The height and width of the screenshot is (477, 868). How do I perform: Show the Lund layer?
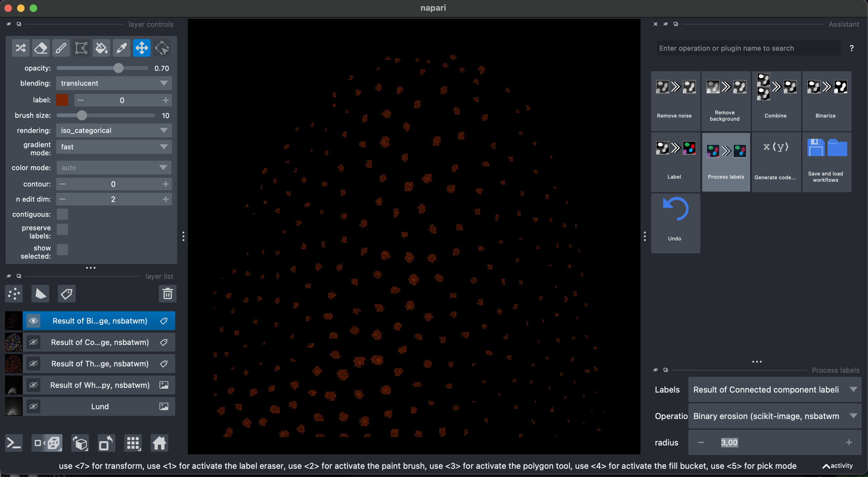coord(33,407)
